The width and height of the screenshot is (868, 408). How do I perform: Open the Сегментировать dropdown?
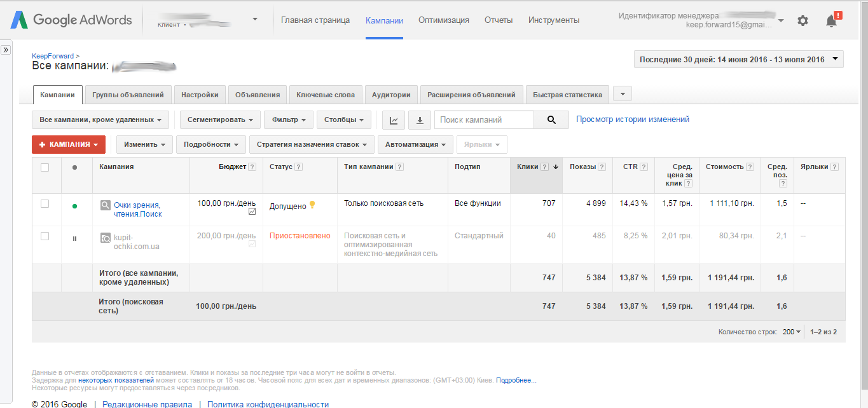point(219,119)
